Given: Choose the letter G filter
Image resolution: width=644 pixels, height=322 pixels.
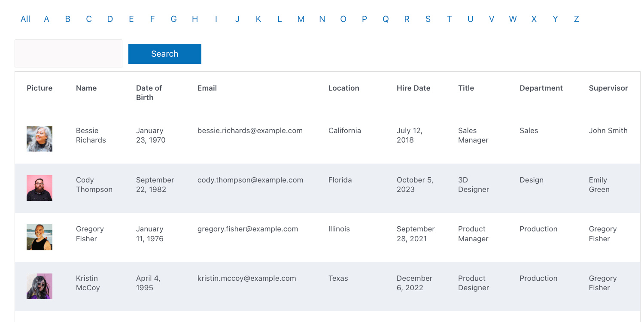Looking at the screenshot, I should click(x=173, y=19).
